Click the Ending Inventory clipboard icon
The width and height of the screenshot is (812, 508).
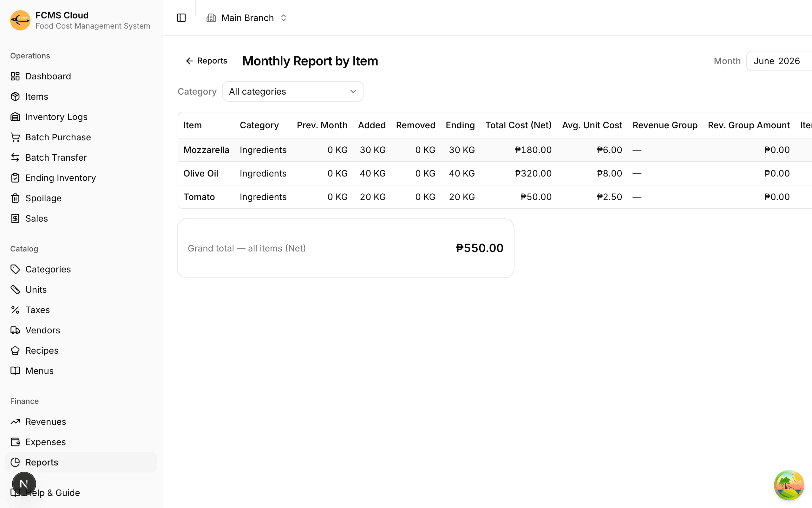(x=15, y=178)
